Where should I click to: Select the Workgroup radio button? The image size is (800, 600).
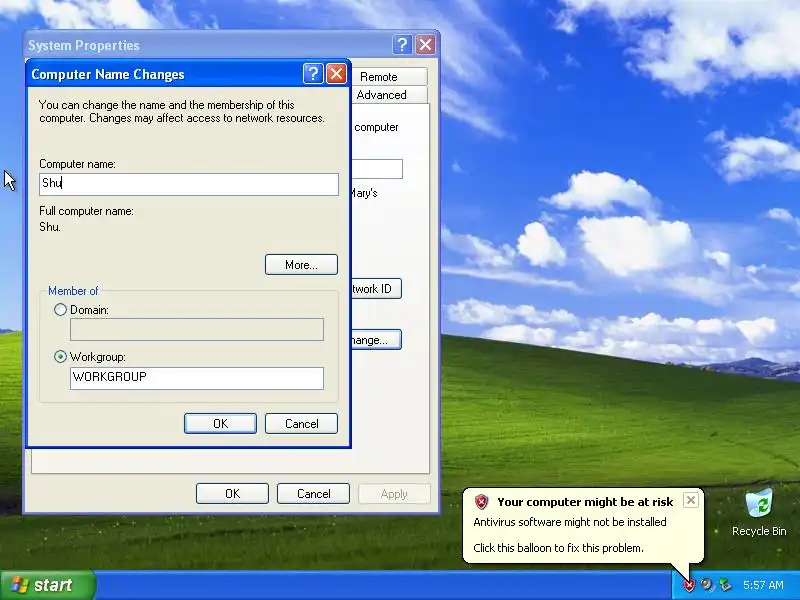[60, 357]
